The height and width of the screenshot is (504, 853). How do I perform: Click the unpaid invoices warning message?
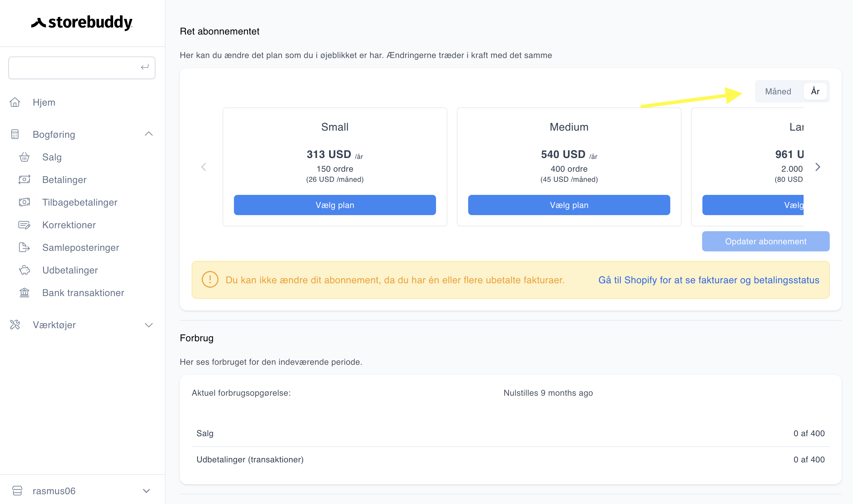395,280
